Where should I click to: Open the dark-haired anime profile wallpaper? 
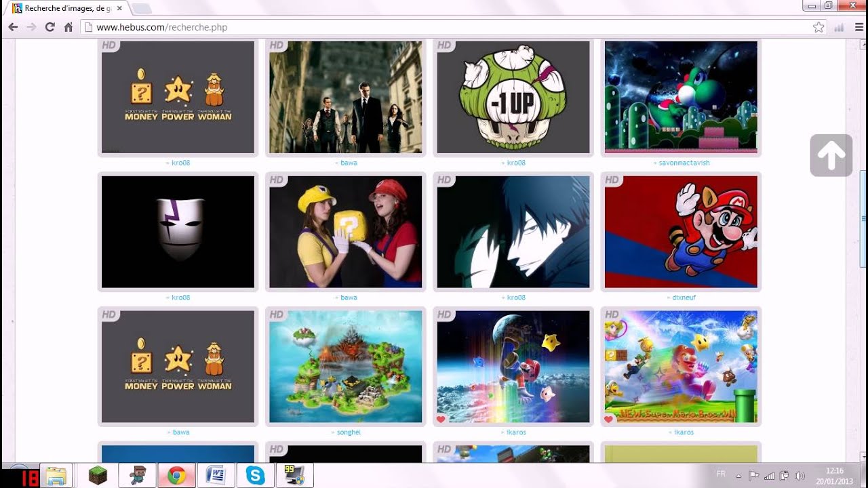[x=513, y=232]
